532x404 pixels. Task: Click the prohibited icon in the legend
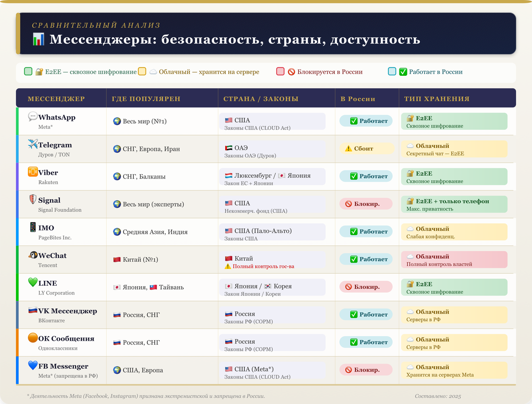click(291, 72)
